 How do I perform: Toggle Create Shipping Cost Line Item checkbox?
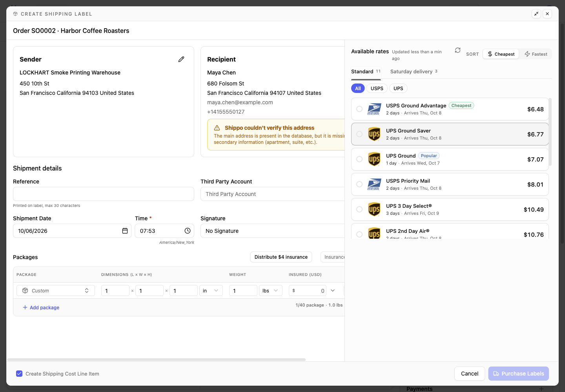(x=19, y=374)
